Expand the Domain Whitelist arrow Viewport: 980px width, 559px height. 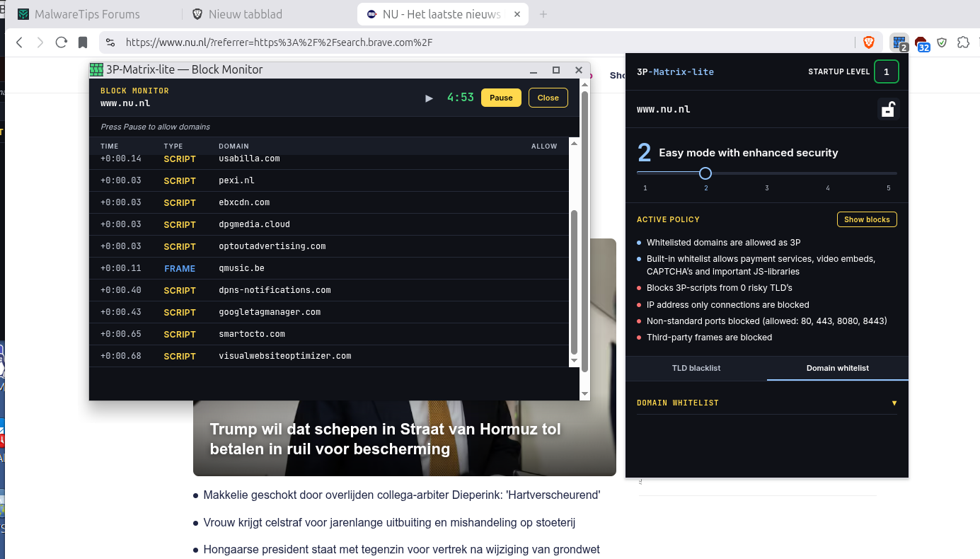tap(894, 403)
